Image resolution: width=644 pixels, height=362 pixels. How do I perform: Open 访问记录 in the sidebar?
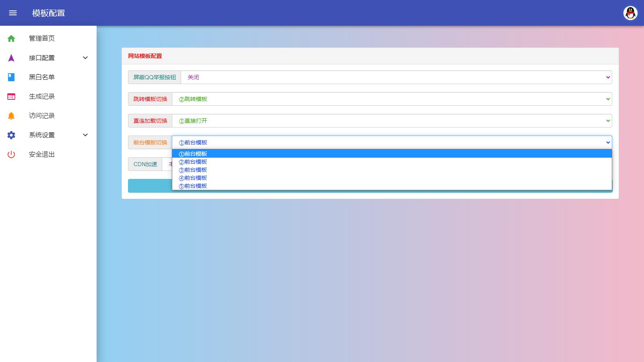point(42,116)
